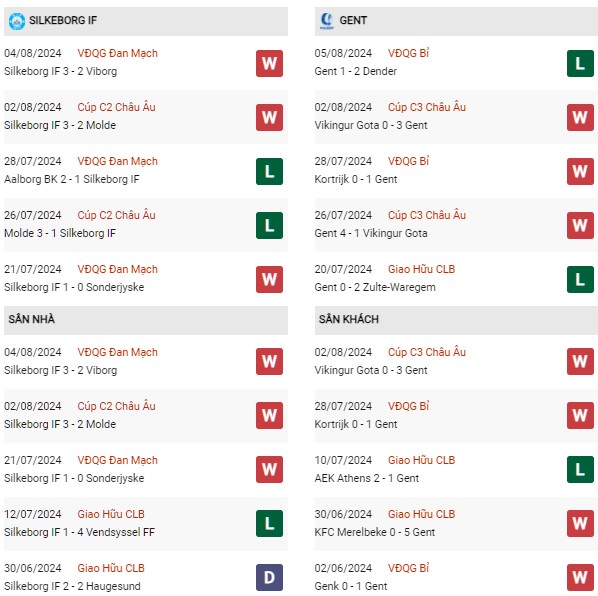Open match Genk 0 - 1 Gent

coord(351,586)
